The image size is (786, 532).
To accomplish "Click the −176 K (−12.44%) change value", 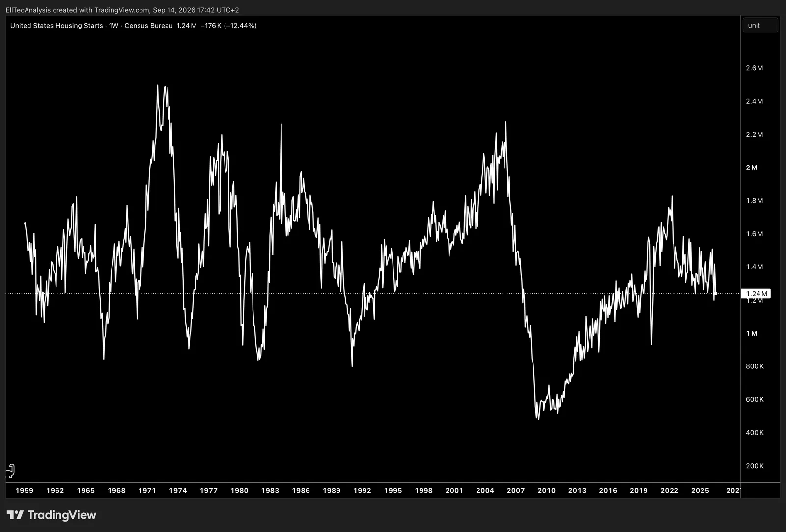I will tap(228, 26).
